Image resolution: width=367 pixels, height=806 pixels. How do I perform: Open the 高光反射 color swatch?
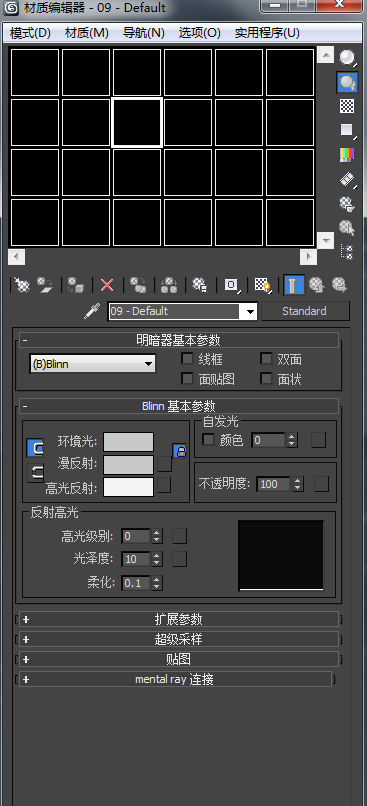click(x=129, y=487)
